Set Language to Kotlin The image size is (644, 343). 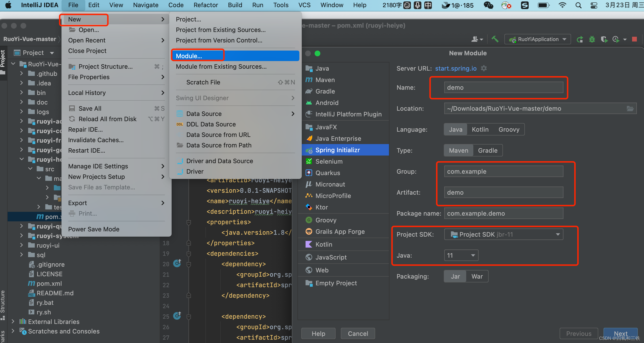(480, 129)
